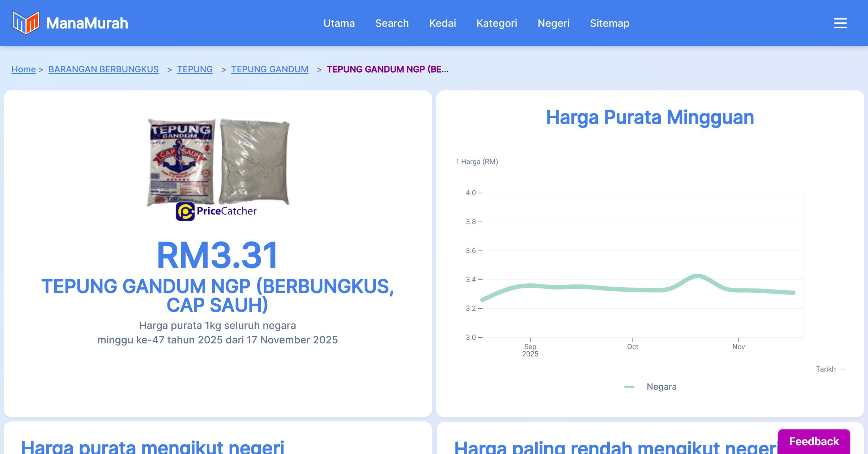This screenshot has height=454, width=868.
Task: Click the Nov label on chart axis
Action: 739,346
